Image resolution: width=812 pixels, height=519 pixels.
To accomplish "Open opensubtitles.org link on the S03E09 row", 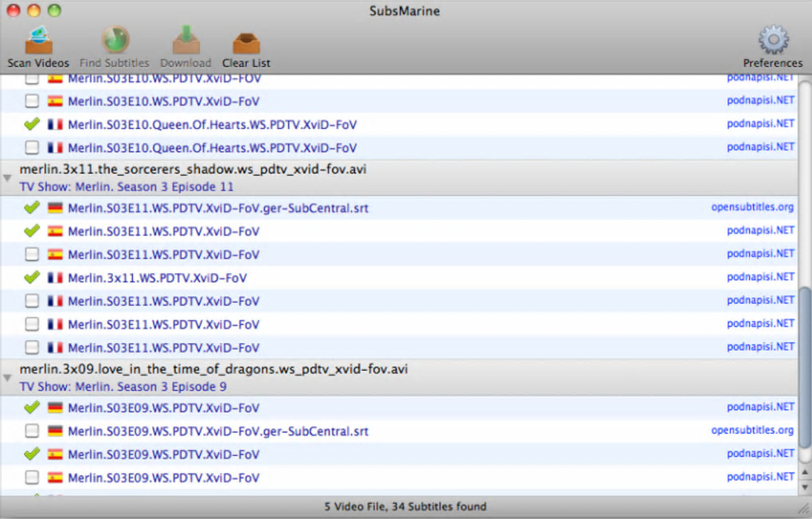I will (752, 431).
